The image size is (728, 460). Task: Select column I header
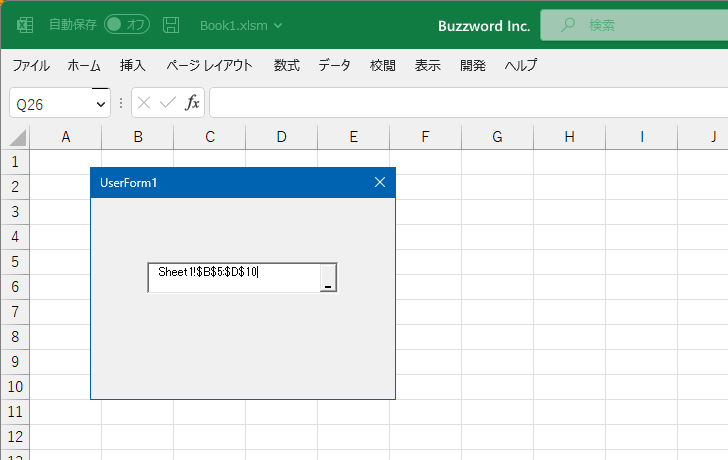[642, 137]
